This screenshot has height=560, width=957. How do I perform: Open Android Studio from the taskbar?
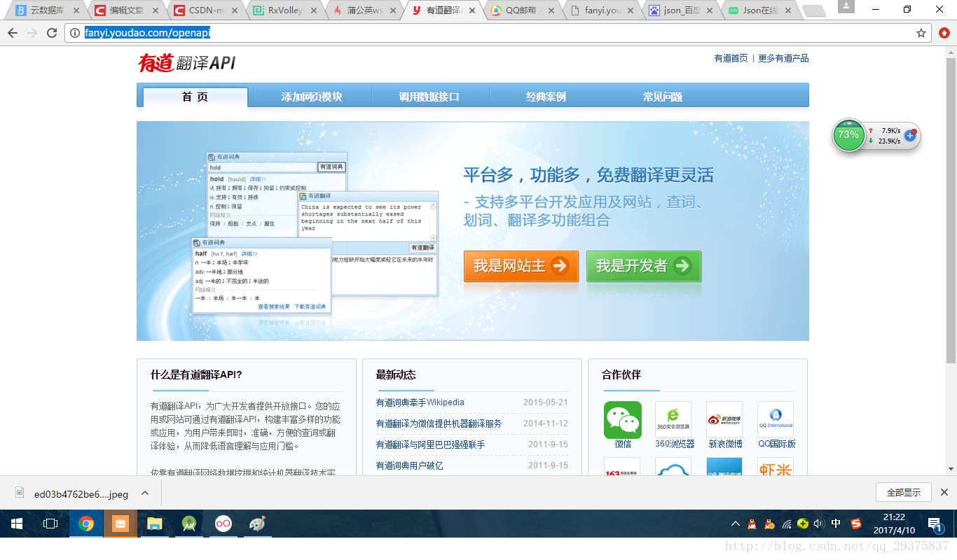(x=189, y=523)
